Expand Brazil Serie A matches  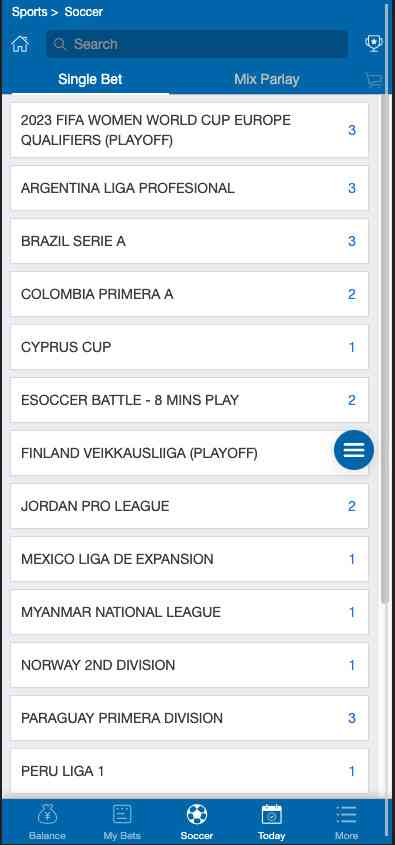189,241
